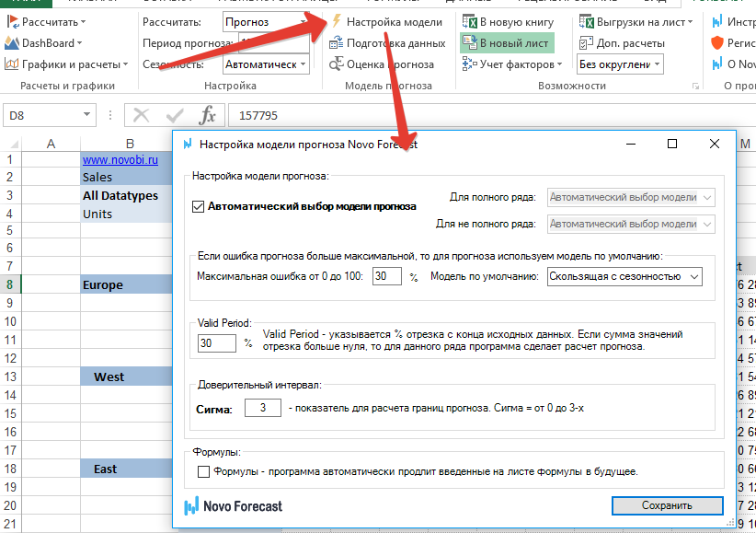Select the East cell
This screenshot has height=533, width=756.
[x=126, y=469]
